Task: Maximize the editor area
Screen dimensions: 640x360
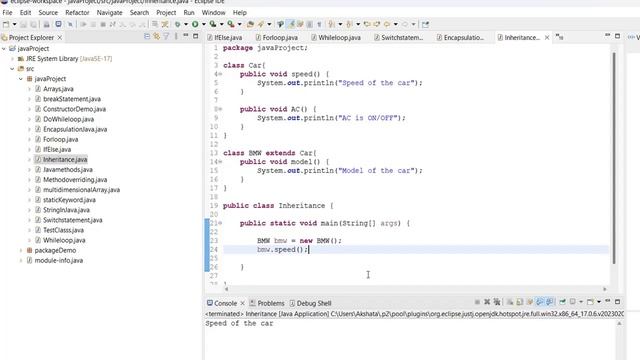Action: (x=617, y=36)
